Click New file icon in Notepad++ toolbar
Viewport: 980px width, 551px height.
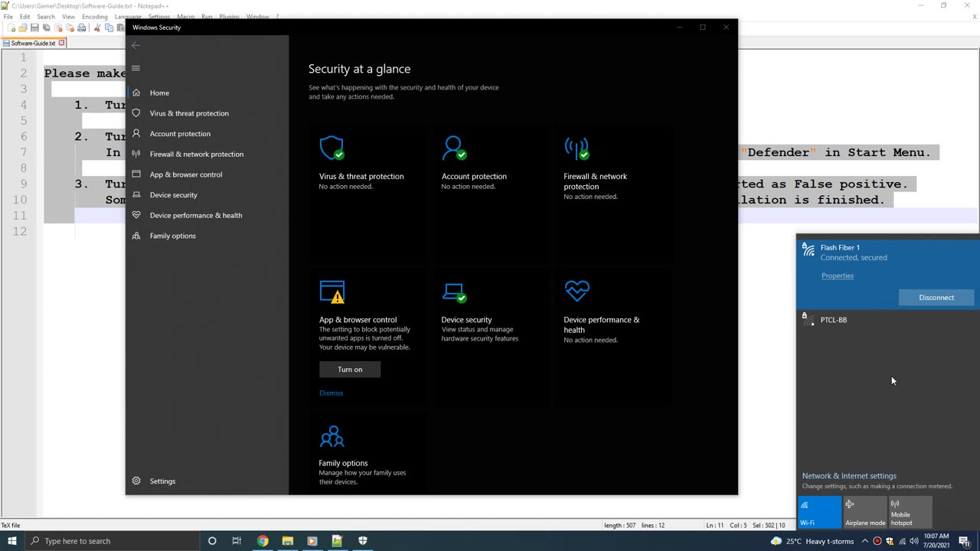(x=11, y=28)
